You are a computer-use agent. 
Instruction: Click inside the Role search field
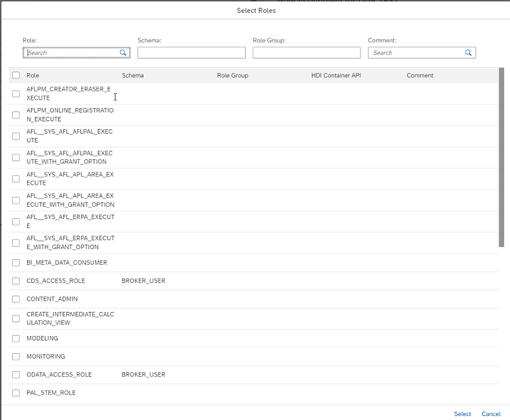pos(72,52)
